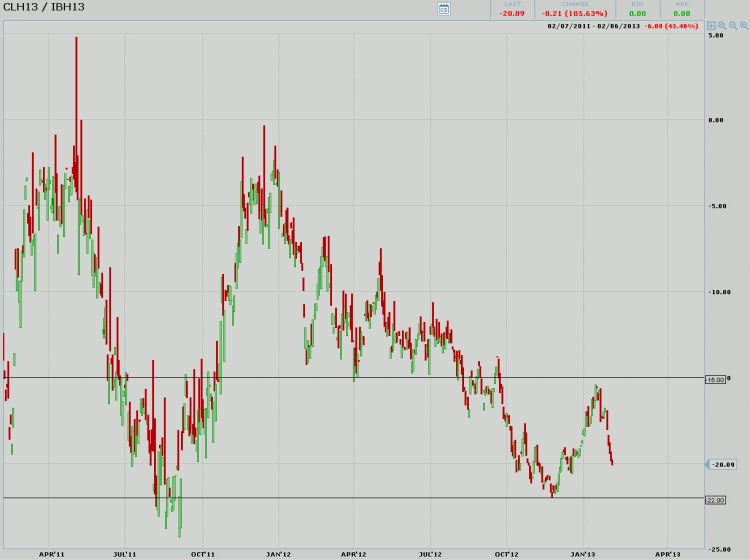
Task: Click the 5.00 price axis label
Action: [x=716, y=35]
